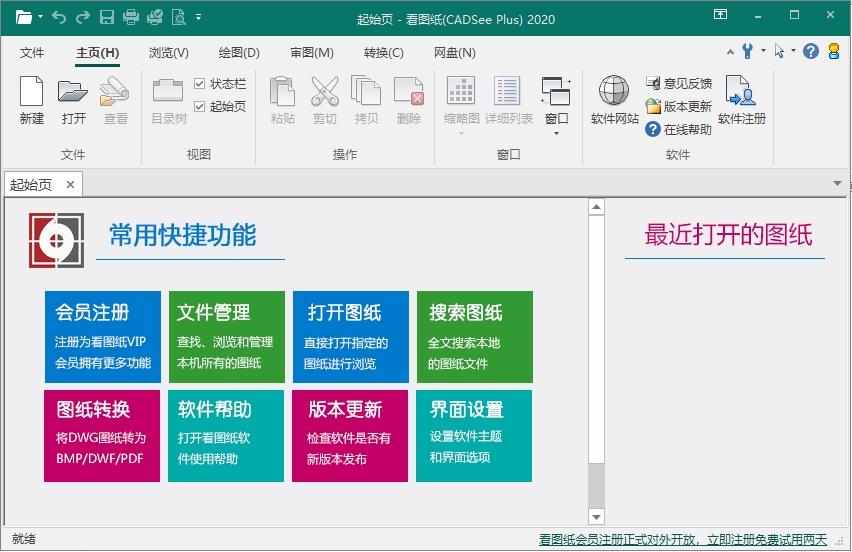This screenshot has height=552, width=852.
Task: Switch to the 浏览(V) ribbon tab
Action: click(168, 53)
